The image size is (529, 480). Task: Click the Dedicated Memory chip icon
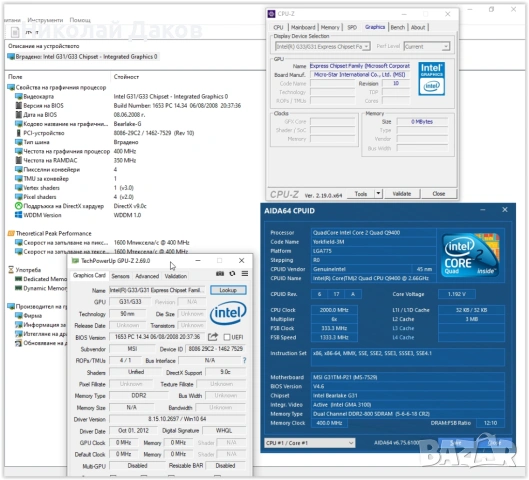click(x=19, y=279)
